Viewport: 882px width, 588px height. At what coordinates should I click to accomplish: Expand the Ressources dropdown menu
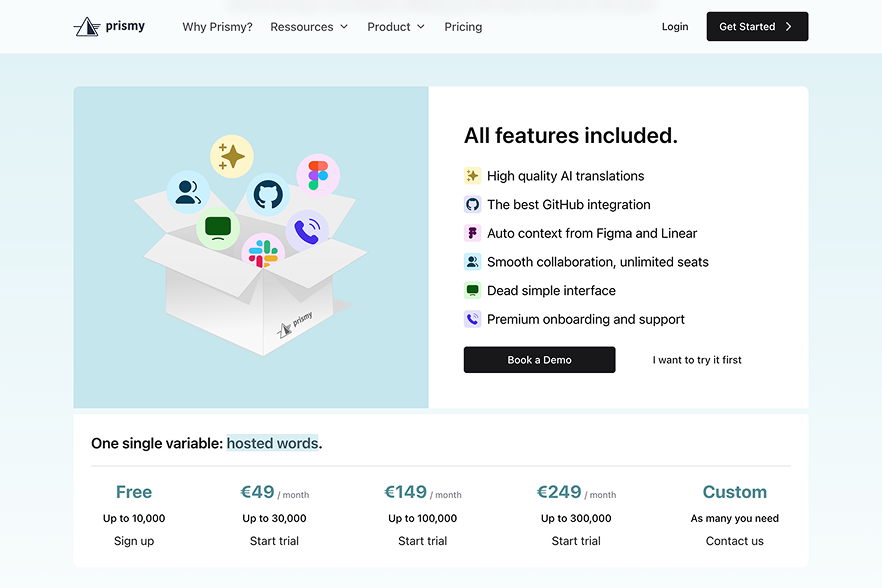coord(309,27)
